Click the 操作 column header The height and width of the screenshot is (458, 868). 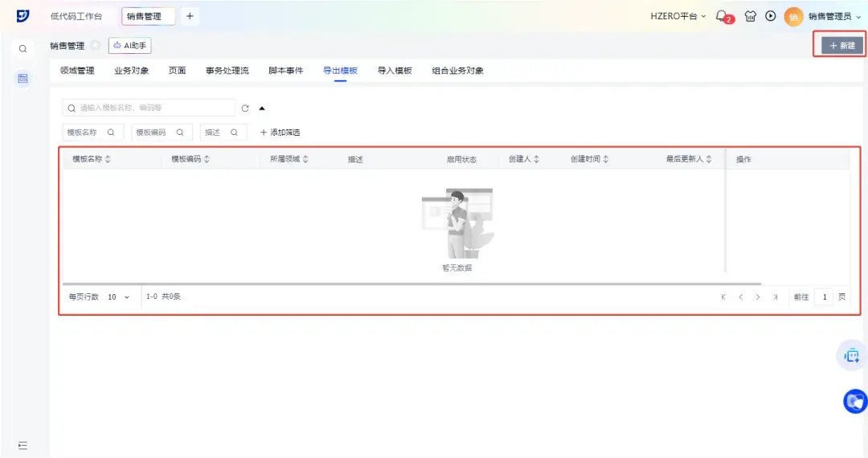click(x=743, y=159)
